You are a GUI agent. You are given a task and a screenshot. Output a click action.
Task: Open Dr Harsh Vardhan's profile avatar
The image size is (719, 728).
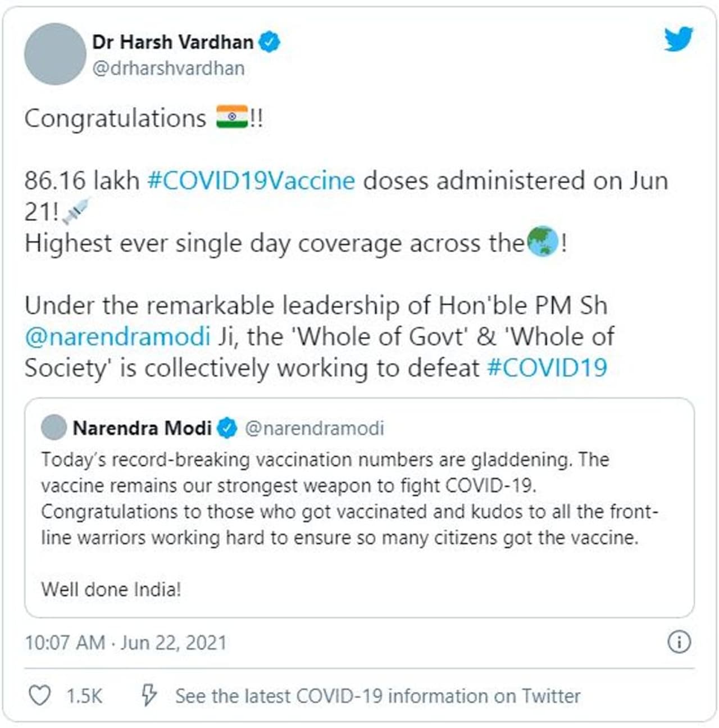click(x=55, y=54)
